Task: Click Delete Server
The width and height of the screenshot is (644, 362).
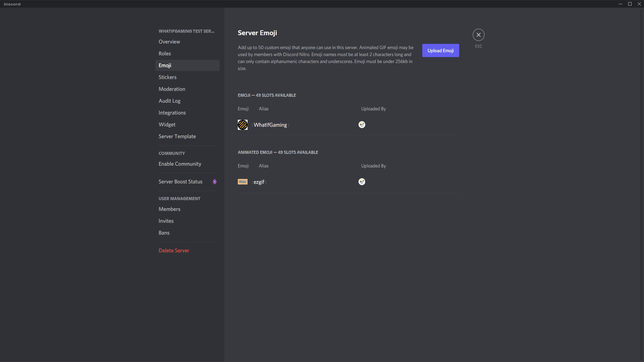Action: click(x=187, y=251)
